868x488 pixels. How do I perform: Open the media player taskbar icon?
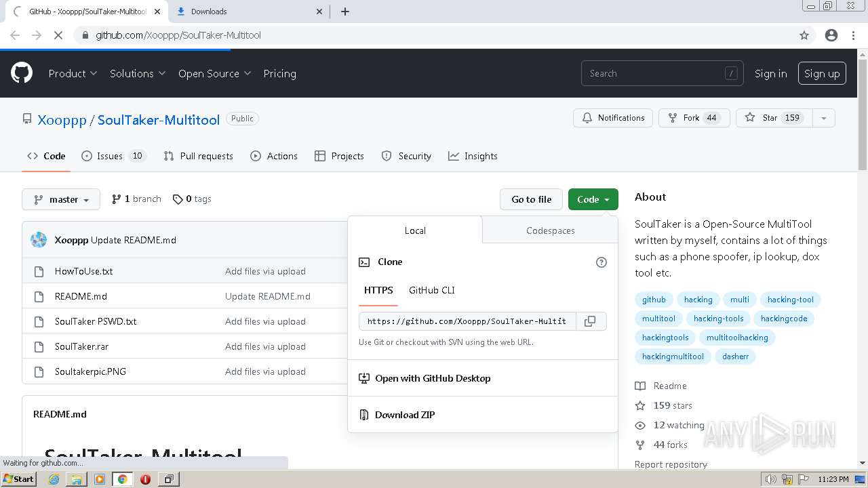(x=100, y=479)
